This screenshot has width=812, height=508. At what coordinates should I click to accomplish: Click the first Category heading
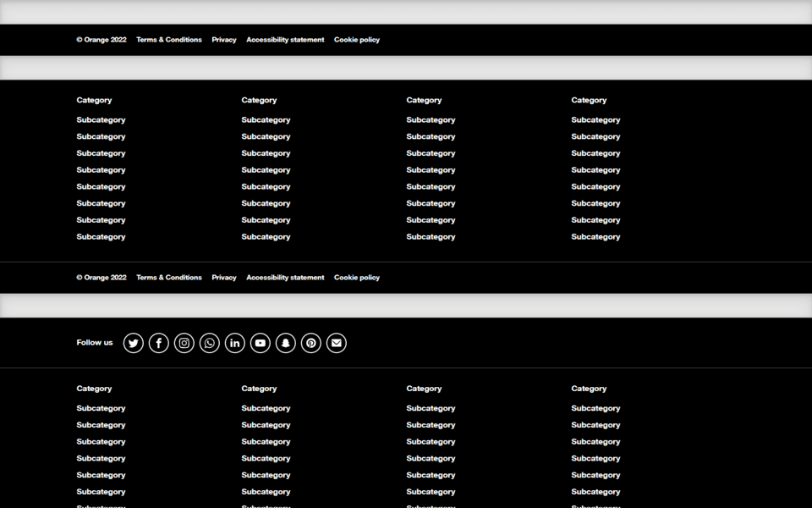[x=94, y=100]
